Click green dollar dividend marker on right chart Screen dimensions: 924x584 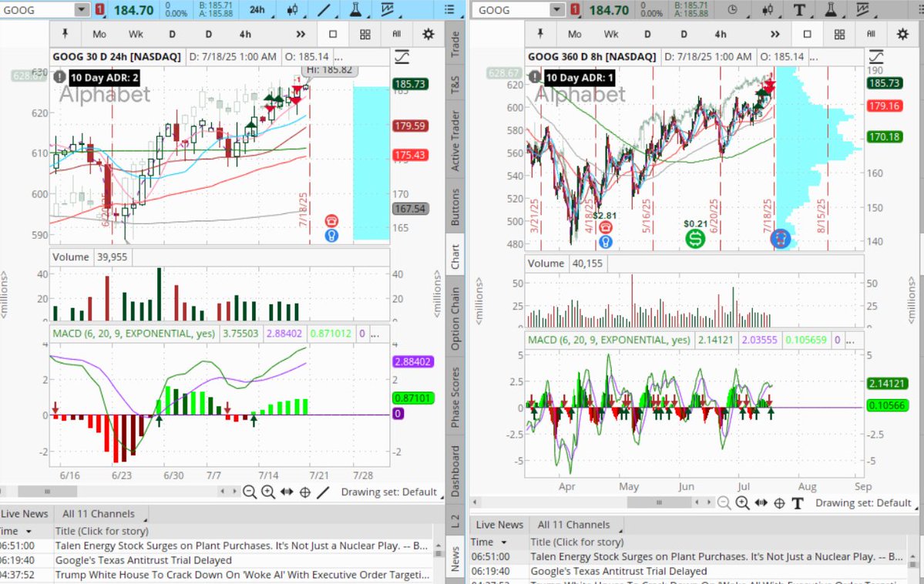(x=695, y=239)
